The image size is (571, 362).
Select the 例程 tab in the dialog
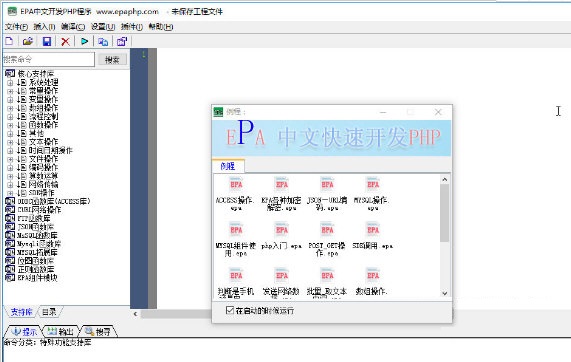(228, 166)
